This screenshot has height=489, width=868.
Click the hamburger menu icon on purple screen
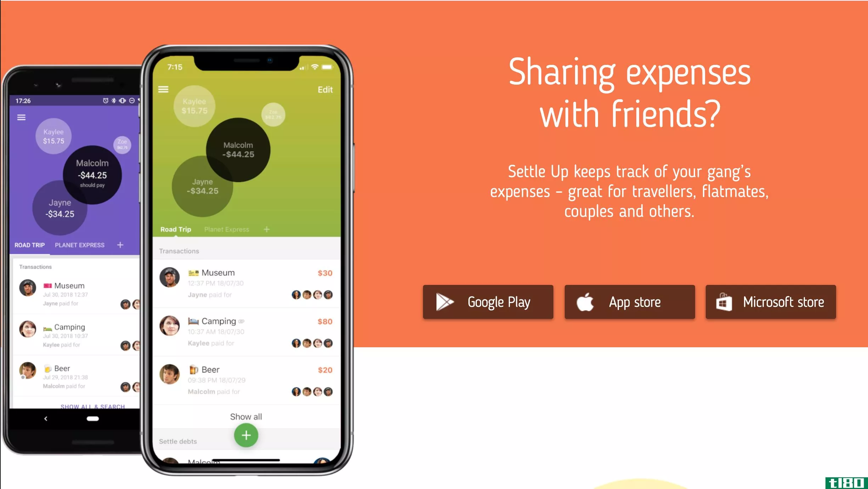[x=21, y=118]
